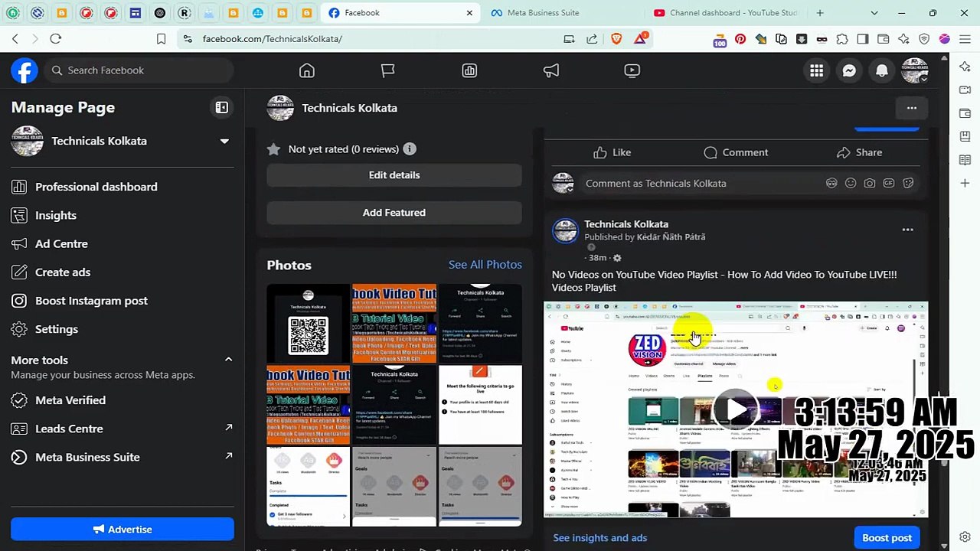
Task: Click the browser address bar URL
Action: point(273,39)
